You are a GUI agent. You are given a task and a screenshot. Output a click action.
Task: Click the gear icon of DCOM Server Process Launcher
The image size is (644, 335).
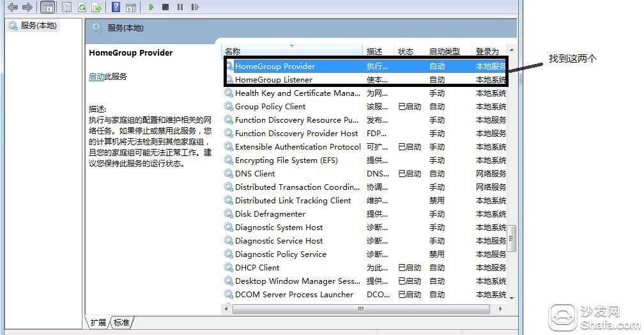click(x=229, y=294)
